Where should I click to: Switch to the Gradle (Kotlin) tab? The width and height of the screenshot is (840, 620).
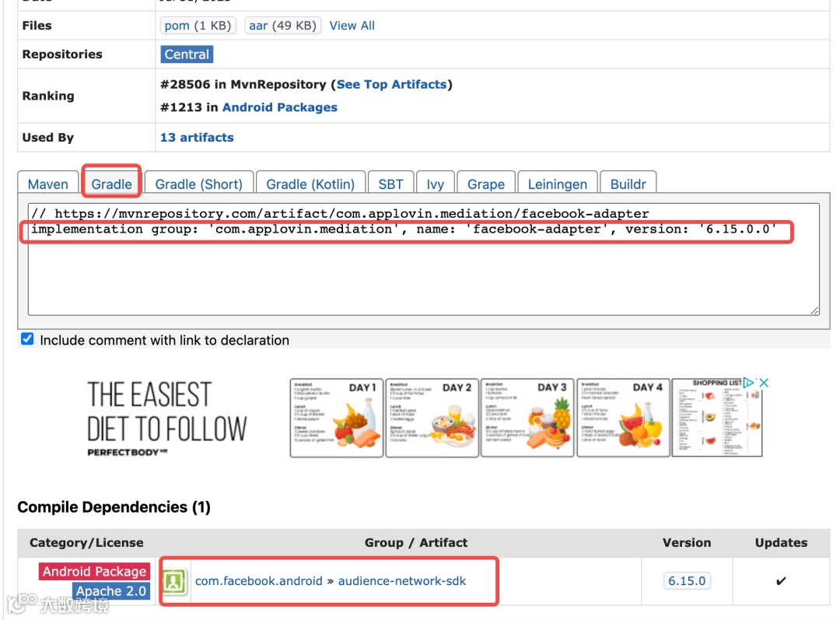pyautogui.click(x=310, y=184)
